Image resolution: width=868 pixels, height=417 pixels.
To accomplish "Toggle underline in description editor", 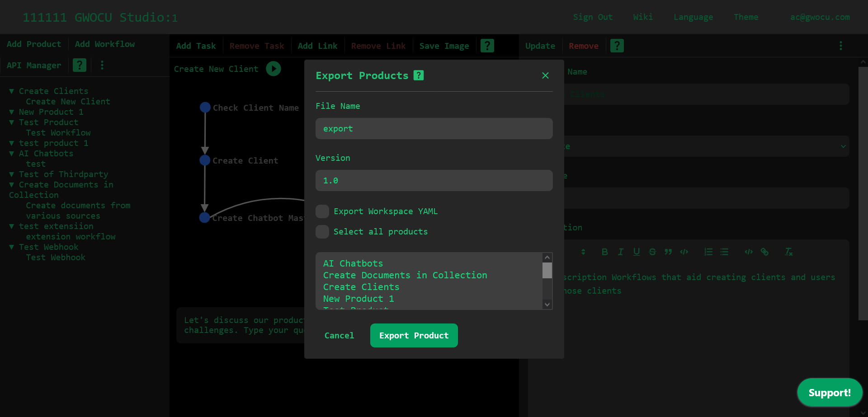I will pyautogui.click(x=637, y=252).
